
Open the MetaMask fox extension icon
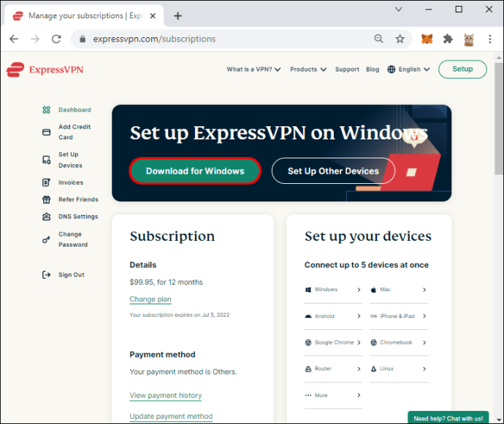pyautogui.click(x=427, y=39)
